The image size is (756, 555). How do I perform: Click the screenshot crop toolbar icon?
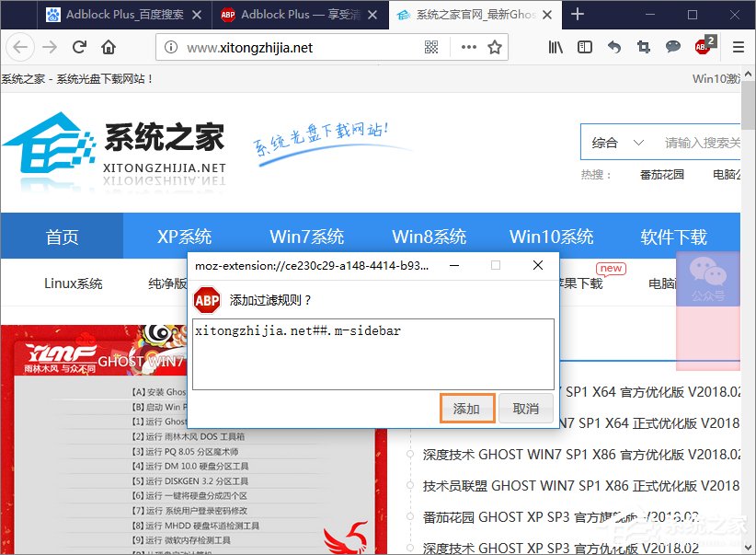(x=643, y=46)
